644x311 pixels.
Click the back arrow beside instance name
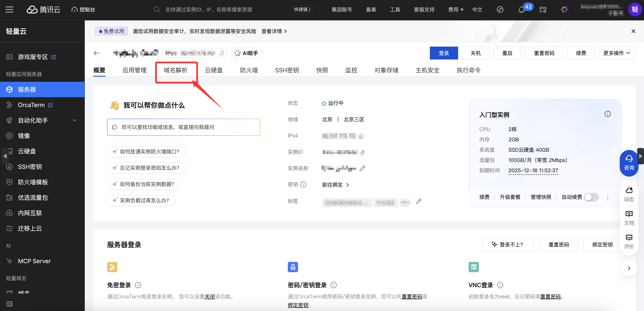click(x=97, y=53)
